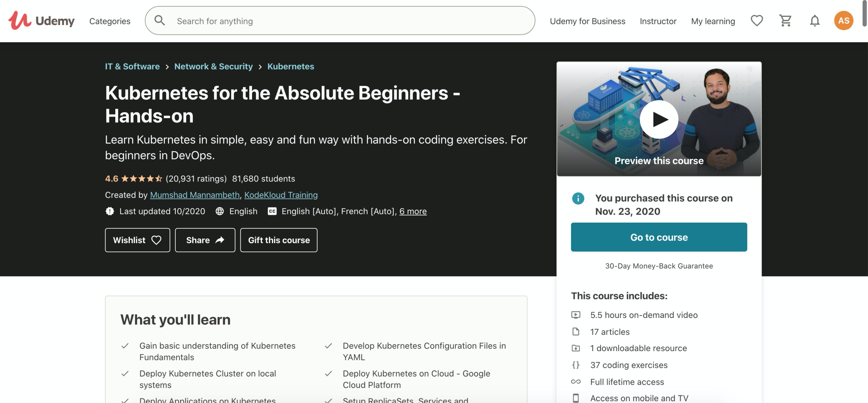Toggle Wishlist button for this course
Image resolution: width=868 pixels, height=403 pixels.
[x=137, y=240]
